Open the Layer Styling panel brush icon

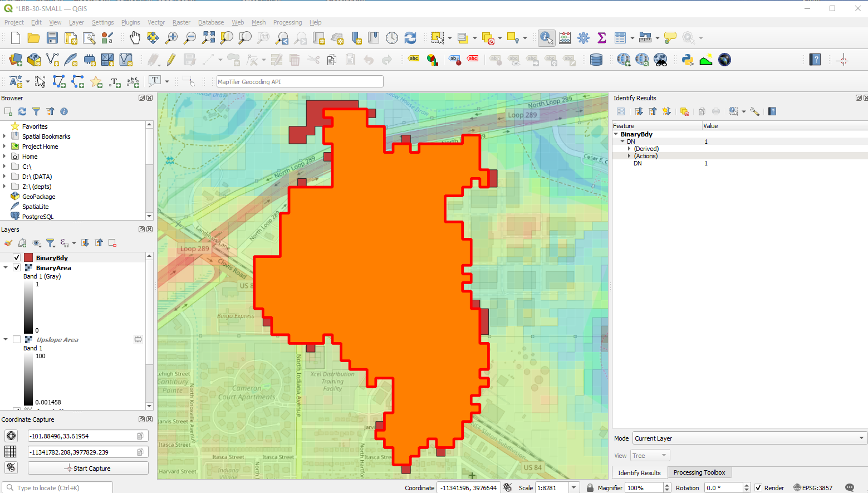point(8,243)
